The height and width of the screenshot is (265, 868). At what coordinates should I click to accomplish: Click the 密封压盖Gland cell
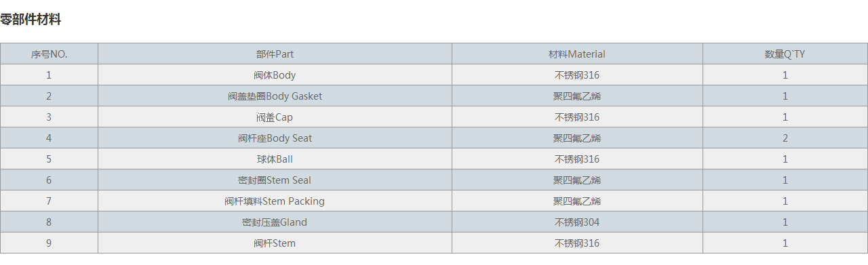coord(275,222)
